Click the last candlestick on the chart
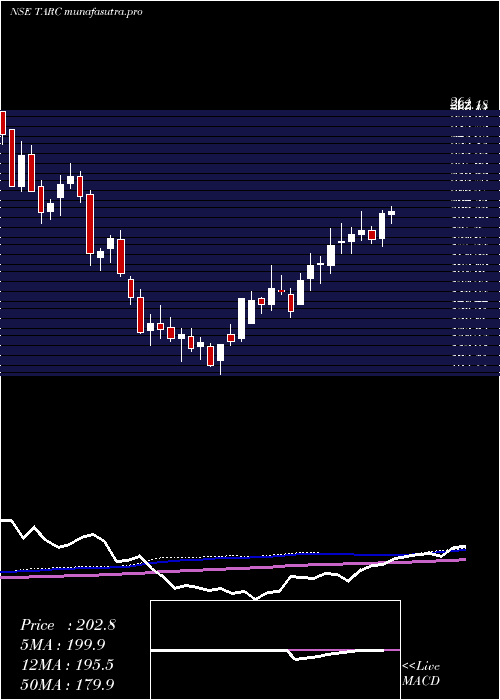 pyautogui.click(x=392, y=215)
